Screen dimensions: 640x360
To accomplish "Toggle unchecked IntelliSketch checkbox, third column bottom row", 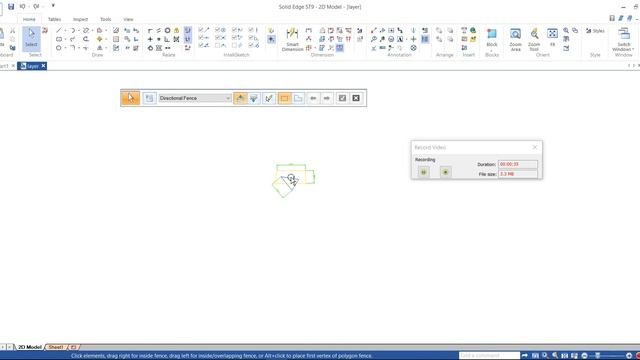I will 234,45.
